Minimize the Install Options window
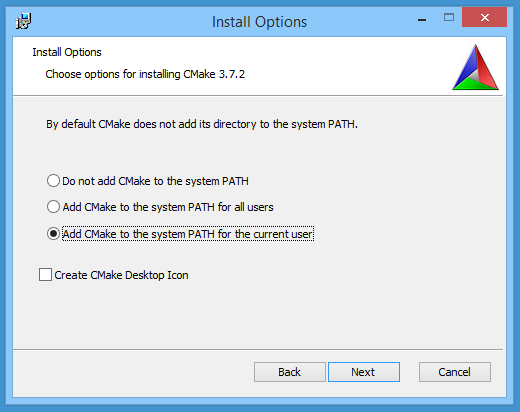The height and width of the screenshot is (412, 520). click(422, 20)
